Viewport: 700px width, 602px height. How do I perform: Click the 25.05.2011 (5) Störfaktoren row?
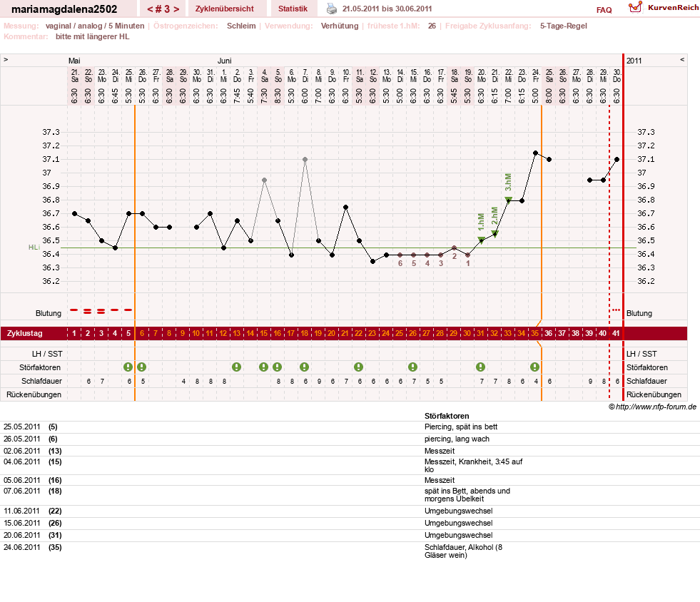(350, 427)
